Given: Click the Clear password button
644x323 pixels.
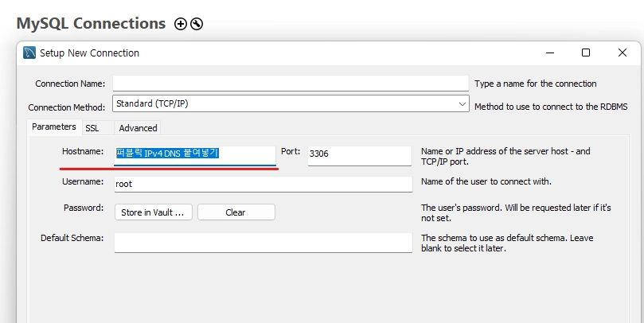Looking at the screenshot, I should [x=236, y=212].
